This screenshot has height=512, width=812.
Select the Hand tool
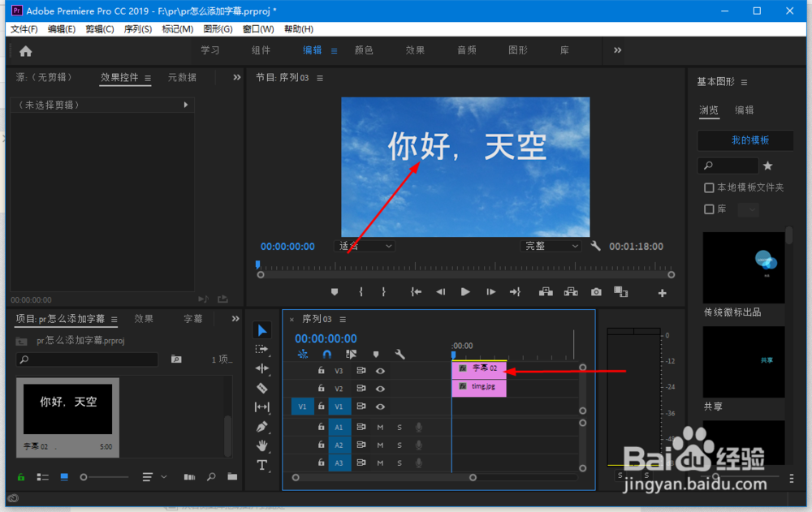point(261,447)
